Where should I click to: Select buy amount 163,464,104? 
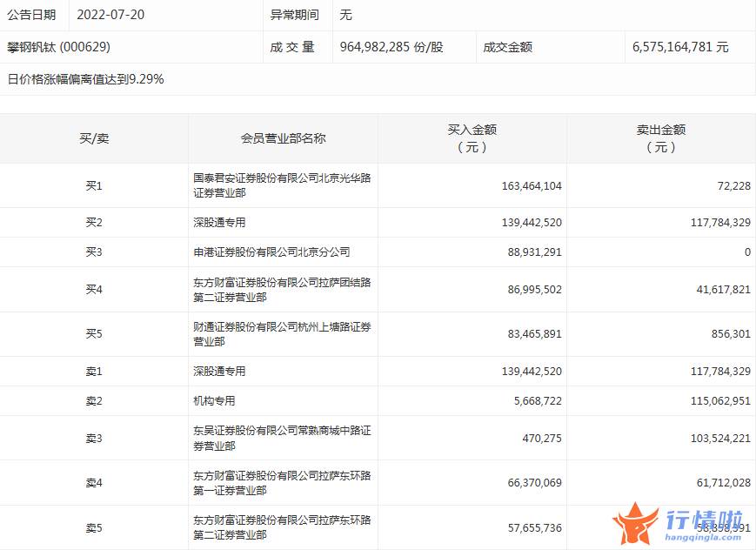click(532, 185)
